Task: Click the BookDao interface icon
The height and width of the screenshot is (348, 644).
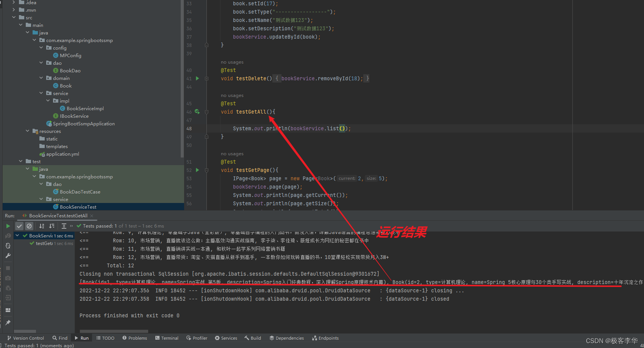Action: pyautogui.click(x=56, y=71)
